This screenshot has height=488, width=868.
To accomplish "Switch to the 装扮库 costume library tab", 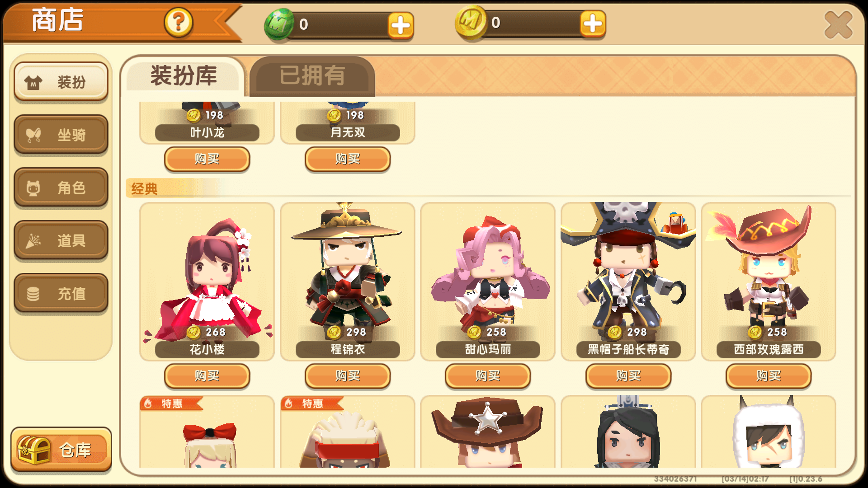I will pos(183,76).
